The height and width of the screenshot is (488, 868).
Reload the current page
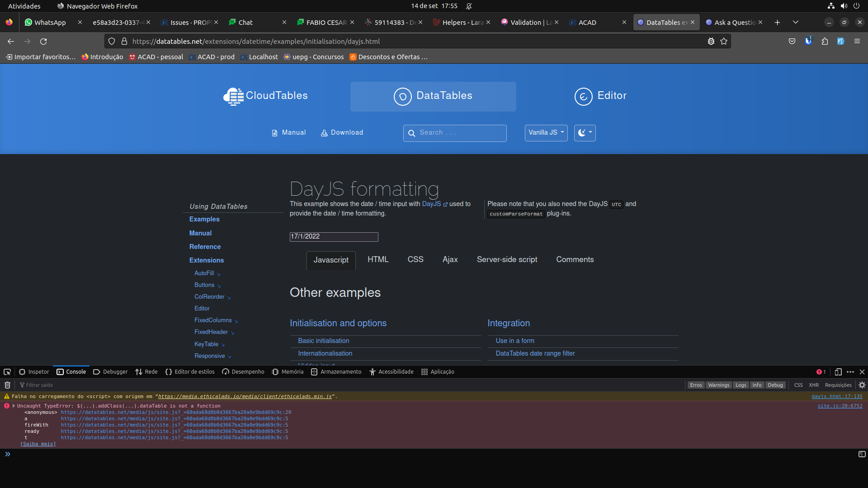(x=43, y=41)
